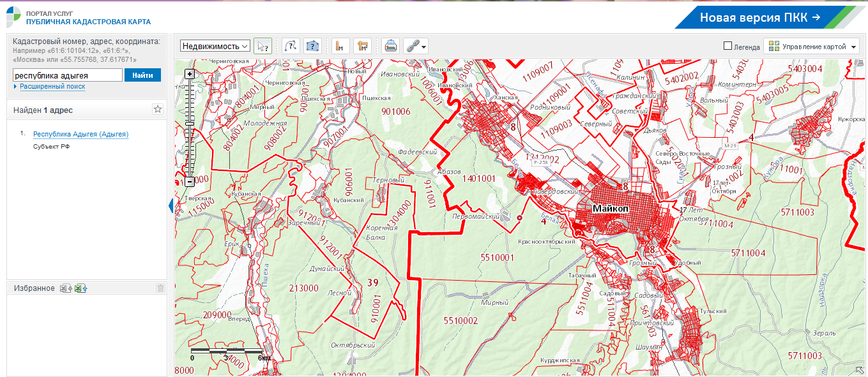This screenshot has width=868, height=377.
Task: Click the print map icon
Action: click(x=390, y=46)
